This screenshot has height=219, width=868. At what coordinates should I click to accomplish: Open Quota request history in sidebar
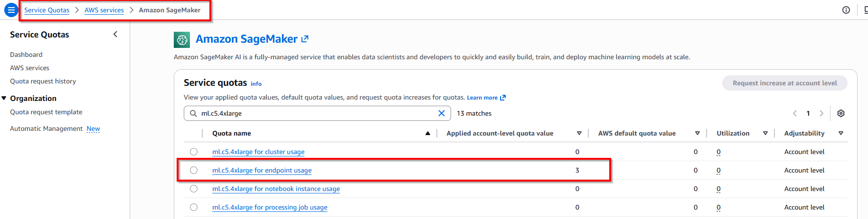43,81
